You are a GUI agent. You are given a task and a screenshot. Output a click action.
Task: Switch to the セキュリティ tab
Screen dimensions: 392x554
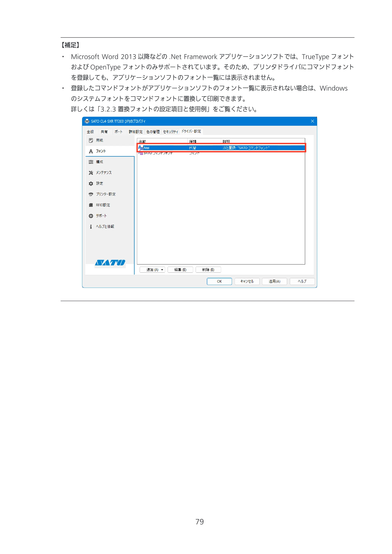click(170, 132)
